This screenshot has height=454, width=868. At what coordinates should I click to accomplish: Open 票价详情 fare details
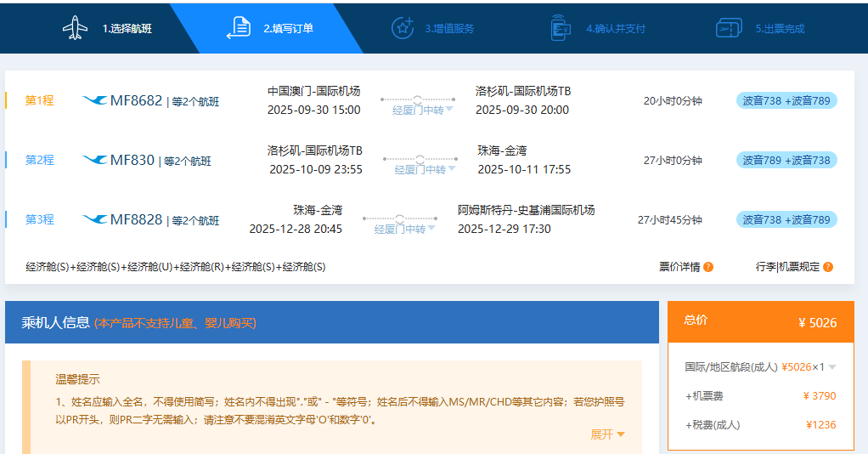679,267
